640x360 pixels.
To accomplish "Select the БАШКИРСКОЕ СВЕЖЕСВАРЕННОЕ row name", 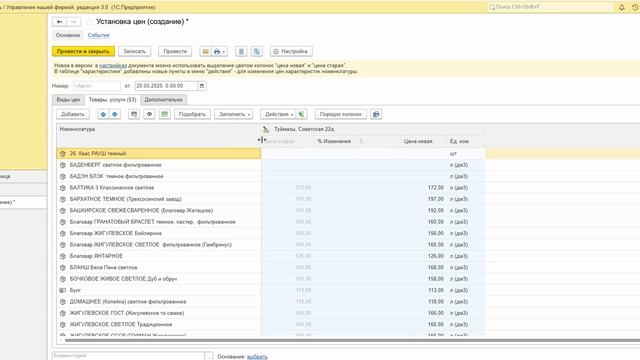I will 141,211.
